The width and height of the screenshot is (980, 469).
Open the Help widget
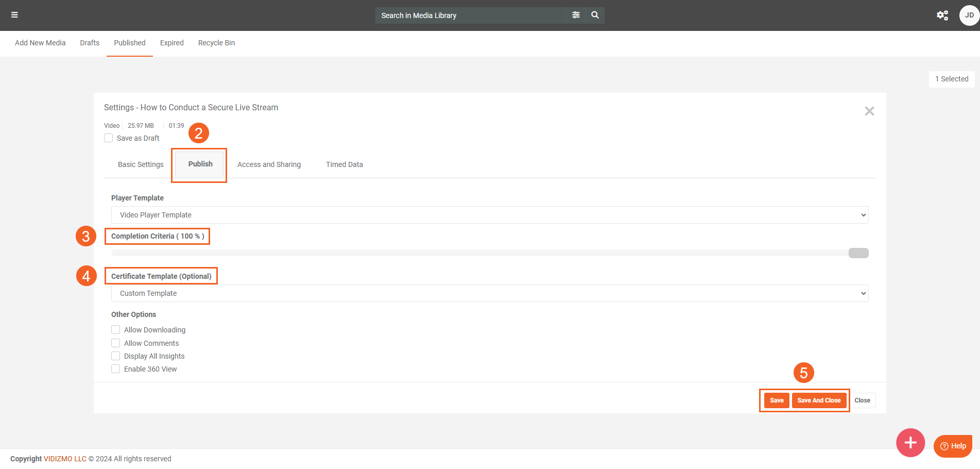(x=953, y=446)
